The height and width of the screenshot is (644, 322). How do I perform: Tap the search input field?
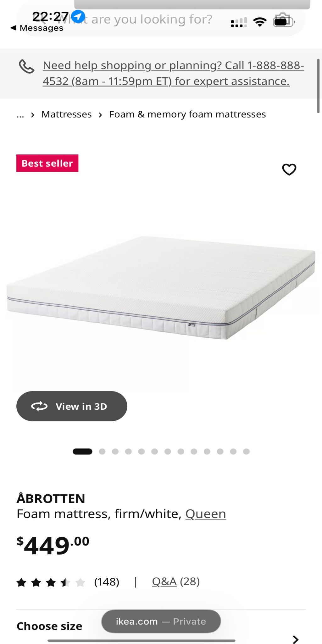pyautogui.click(x=151, y=19)
